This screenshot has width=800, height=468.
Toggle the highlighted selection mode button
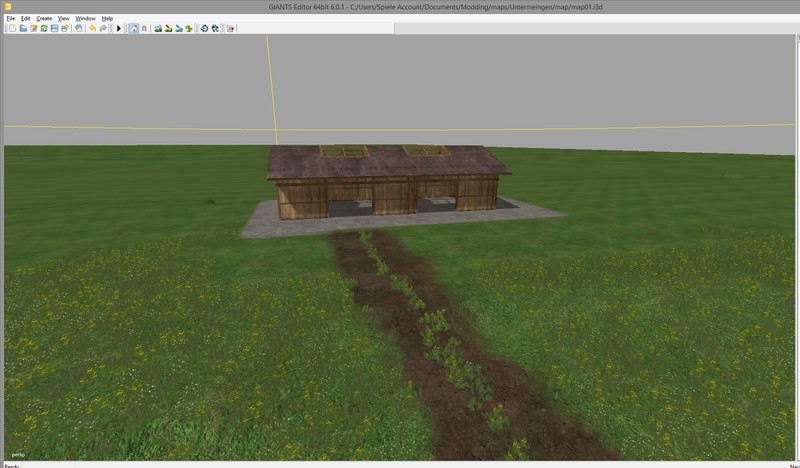coord(133,28)
